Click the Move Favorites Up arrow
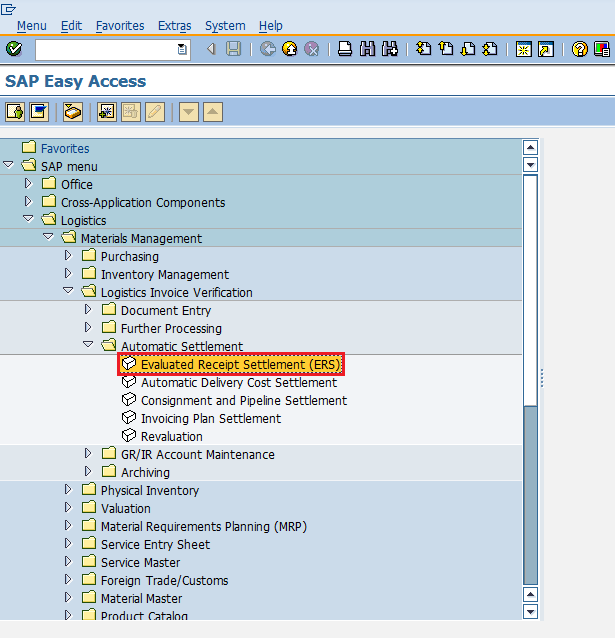This screenshot has height=638, width=615. tap(213, 112)
